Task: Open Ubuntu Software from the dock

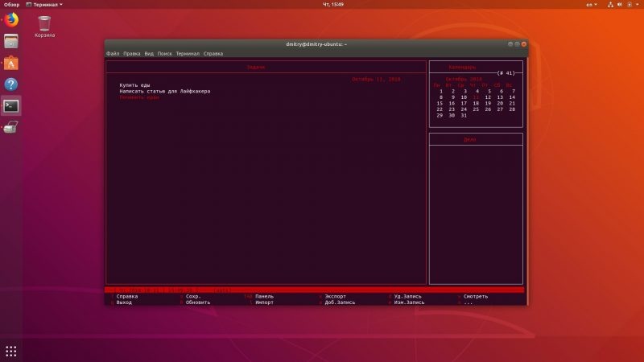Action: (11, 64)
